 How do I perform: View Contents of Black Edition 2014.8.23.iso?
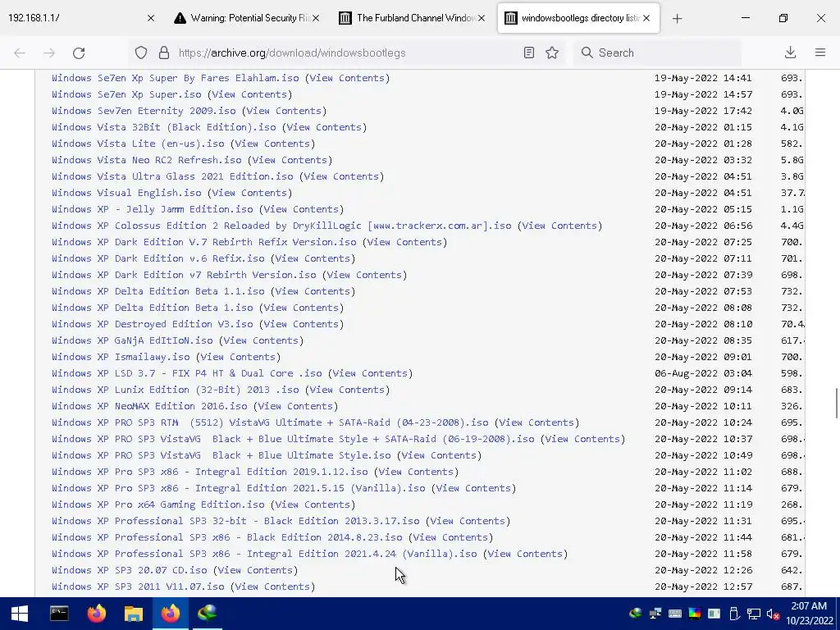click(450, 537)
